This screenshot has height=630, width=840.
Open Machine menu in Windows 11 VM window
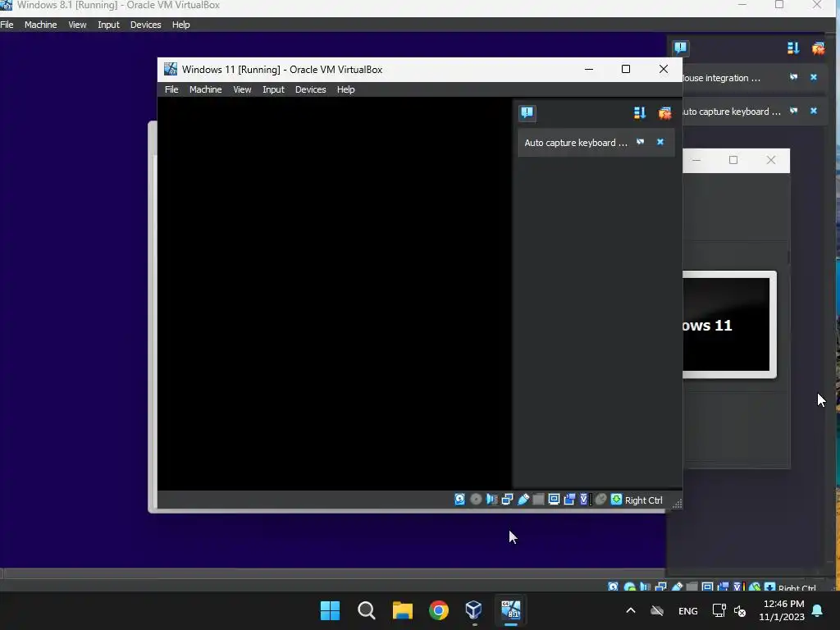[205, 89]
